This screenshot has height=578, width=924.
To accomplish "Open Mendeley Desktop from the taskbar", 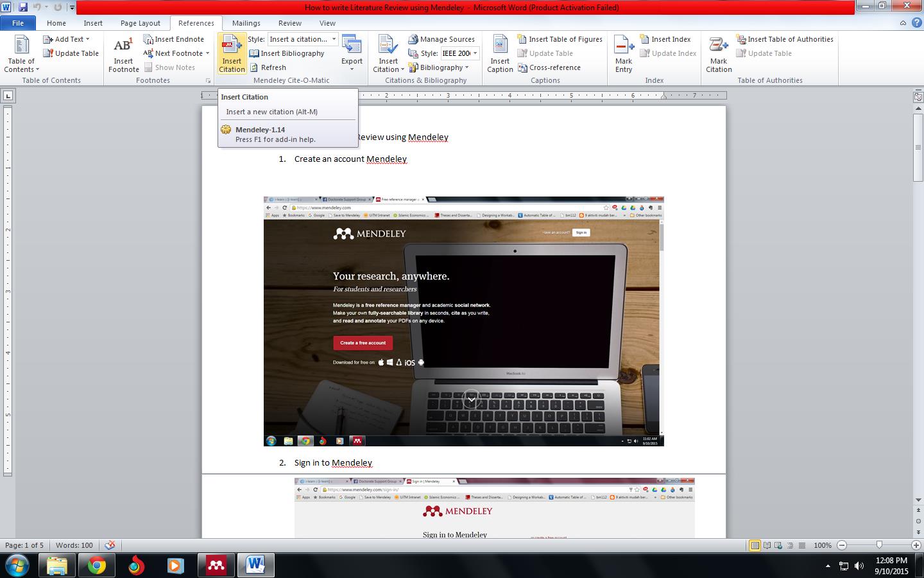I will (216, 565).
